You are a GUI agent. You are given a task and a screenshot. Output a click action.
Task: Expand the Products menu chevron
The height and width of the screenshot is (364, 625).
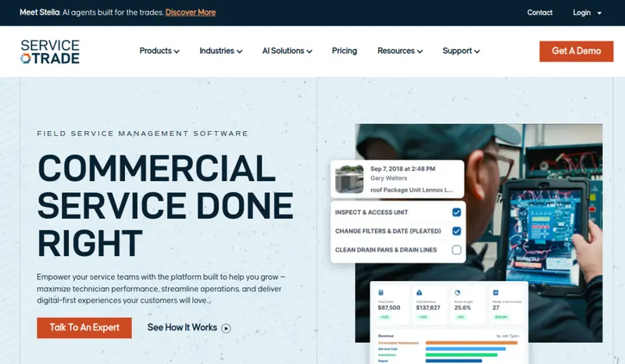coord(177,52)
